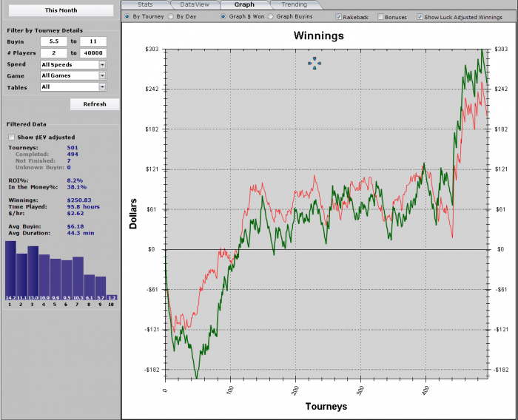Click the ROI% value 8.2%
The image size is (518, 420).
pyautogui.click(x=75, y=180)
